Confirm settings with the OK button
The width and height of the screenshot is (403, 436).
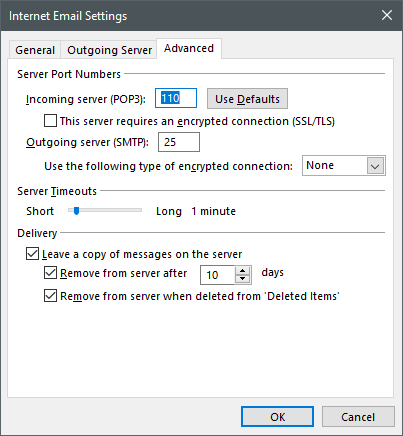coord(277,417)
